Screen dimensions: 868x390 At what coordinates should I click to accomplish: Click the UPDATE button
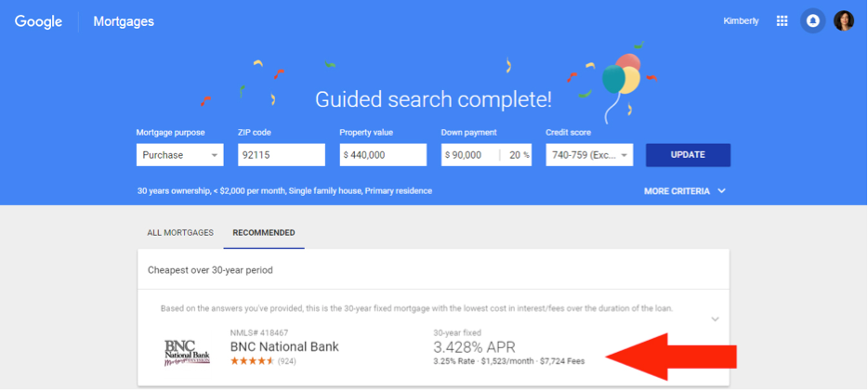coord(688,155)
